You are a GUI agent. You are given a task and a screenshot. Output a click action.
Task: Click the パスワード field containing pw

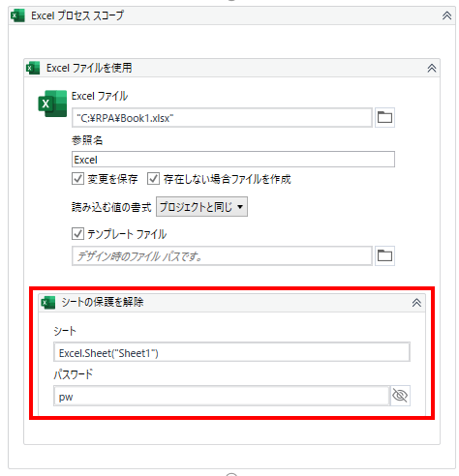(x=222, y=396)
